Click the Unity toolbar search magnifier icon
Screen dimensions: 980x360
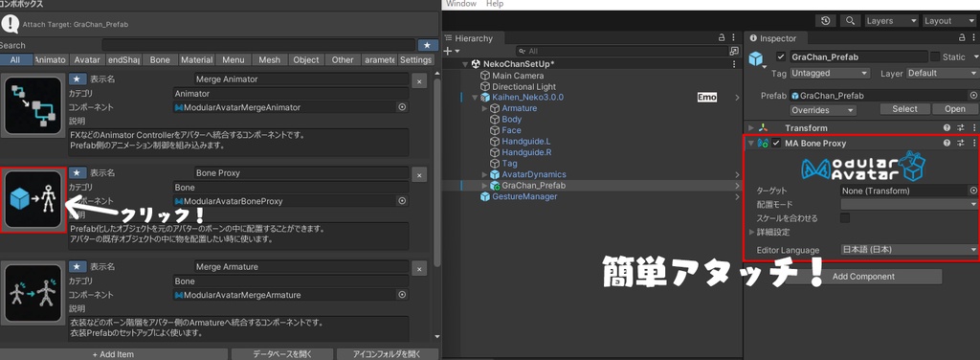[850, 21]
